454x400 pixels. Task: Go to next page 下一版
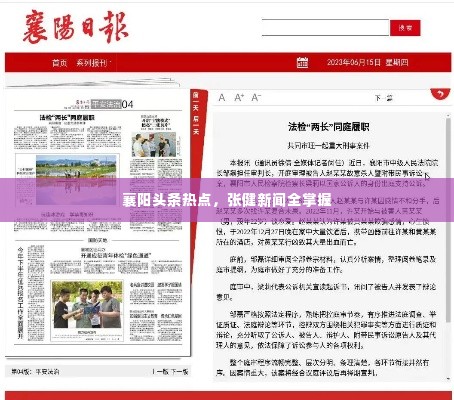tap(180, 371)
